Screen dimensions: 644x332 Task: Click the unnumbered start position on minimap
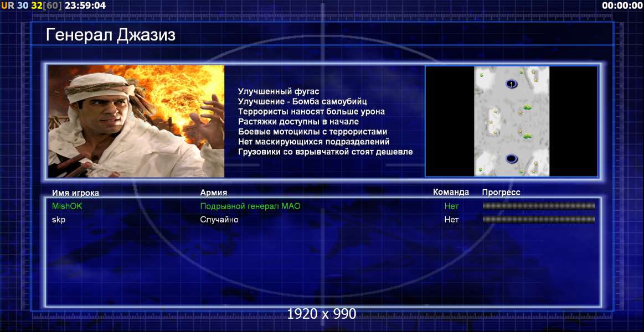tap(511, 158)
